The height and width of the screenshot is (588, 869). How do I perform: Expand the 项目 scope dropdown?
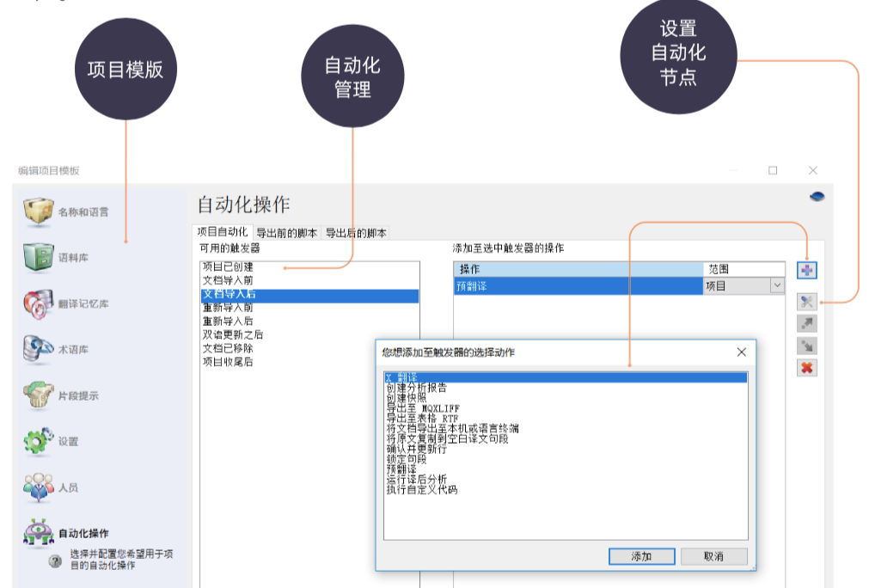[x=776, y=285]
